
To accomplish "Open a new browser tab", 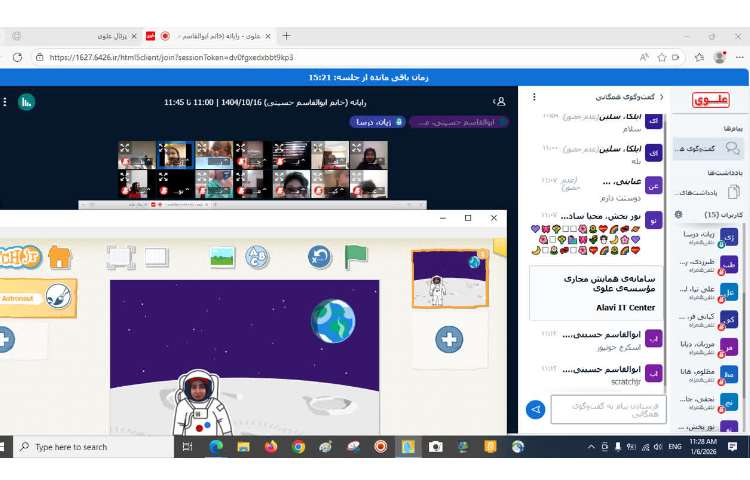I will point(286,36).
